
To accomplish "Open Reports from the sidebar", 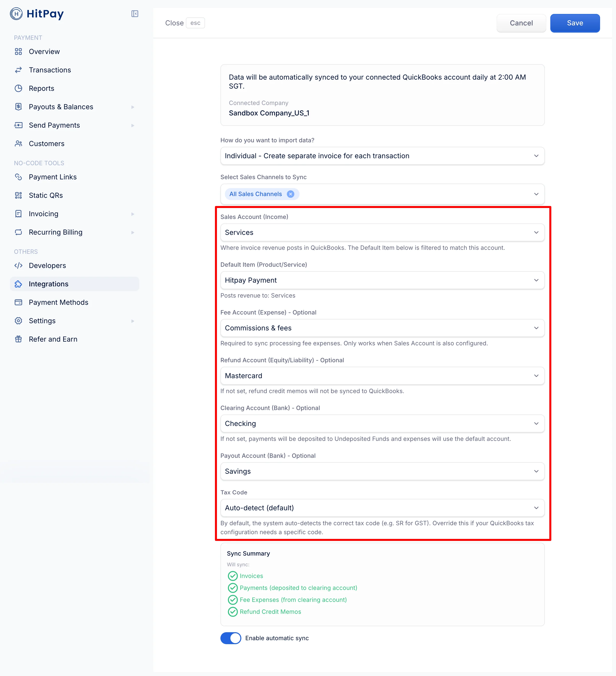I will pos(74,89).
